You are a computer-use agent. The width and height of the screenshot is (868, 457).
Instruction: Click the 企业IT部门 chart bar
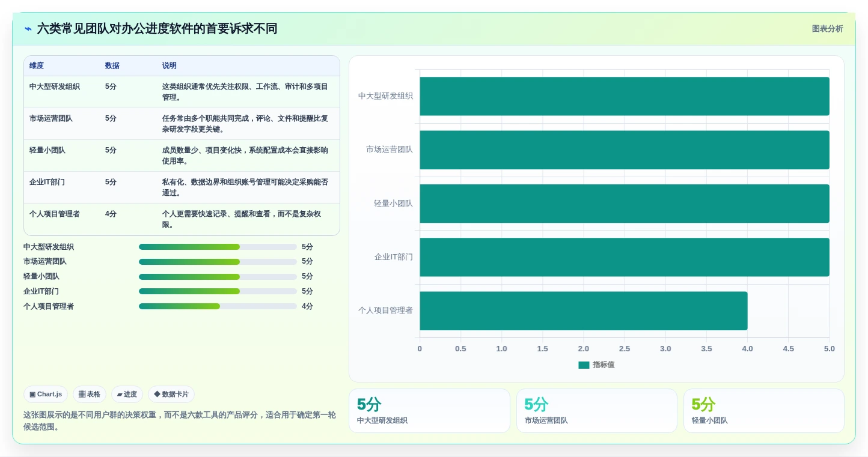(625, 257)
